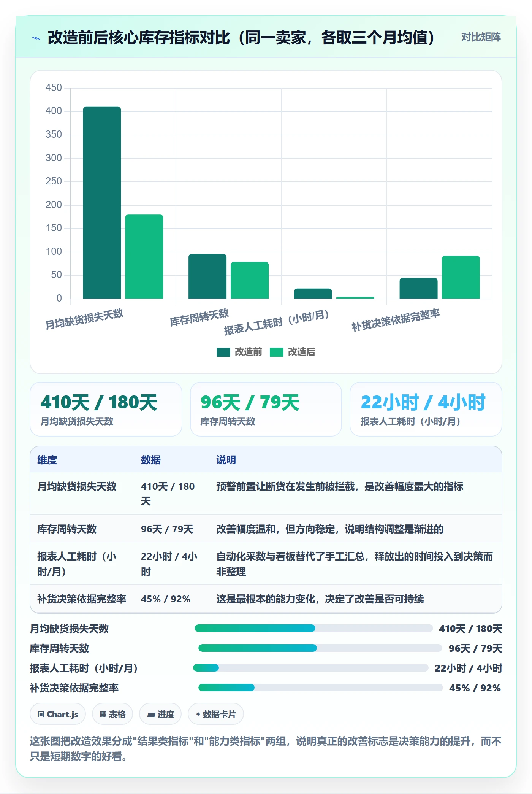This screenshot has width=532, height=794.
Task: Click the 表格 chip
Action: [x=112, y=714]
